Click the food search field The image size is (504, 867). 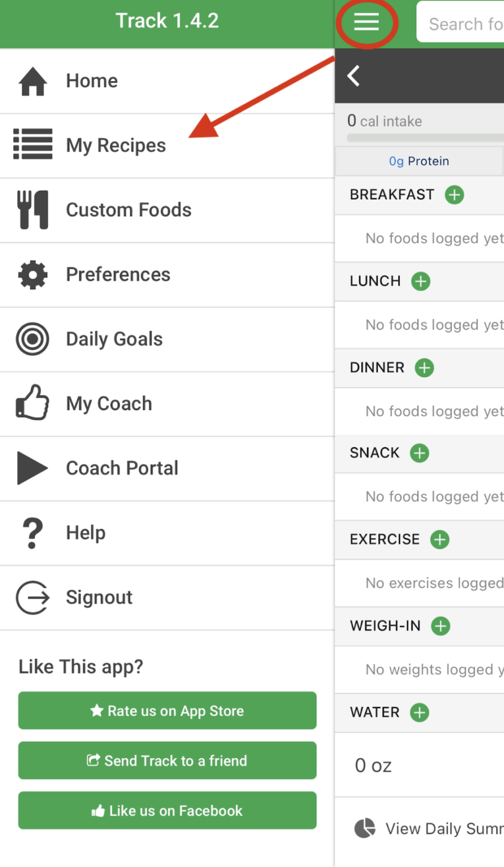coord(471,22)
